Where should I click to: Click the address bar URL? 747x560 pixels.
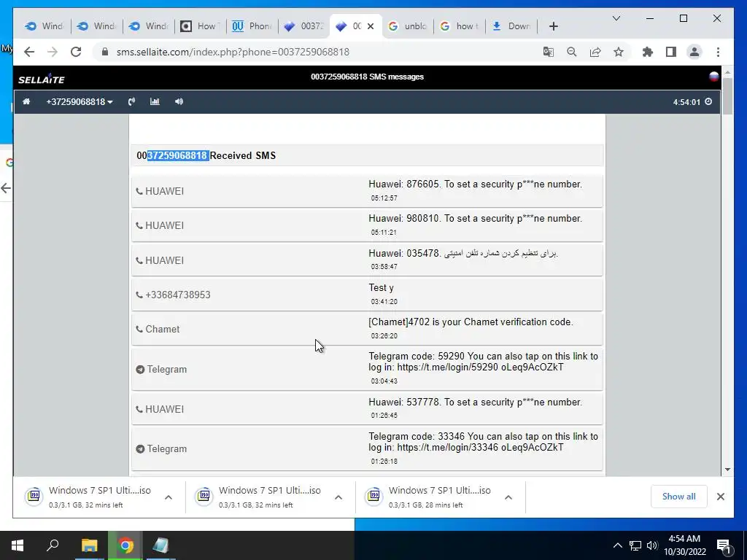[x=233, y=52]
